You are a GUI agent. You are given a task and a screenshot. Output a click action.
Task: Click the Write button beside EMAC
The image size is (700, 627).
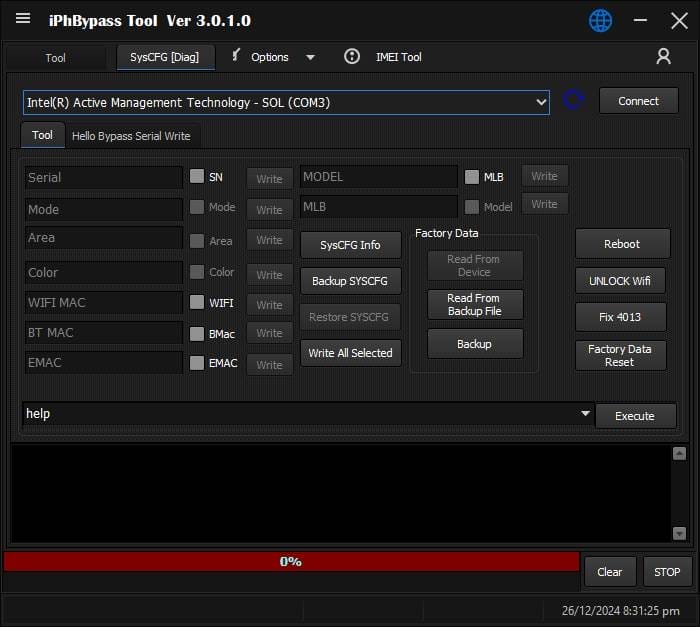[x=270, y=365]
